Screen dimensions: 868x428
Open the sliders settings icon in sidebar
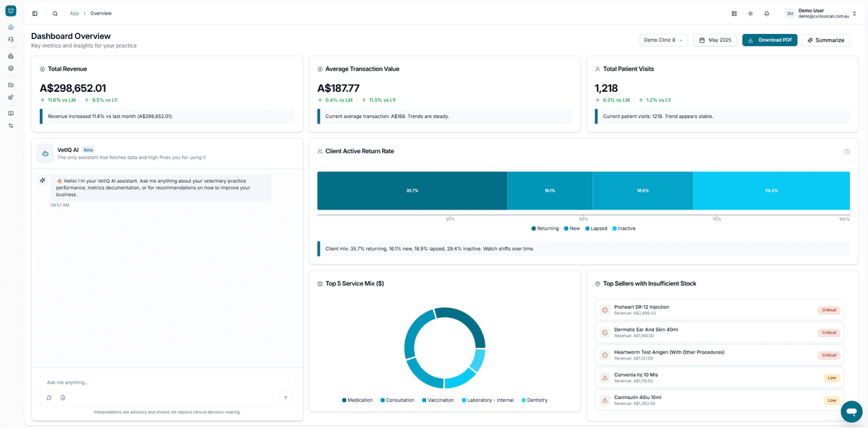(11, 126)
